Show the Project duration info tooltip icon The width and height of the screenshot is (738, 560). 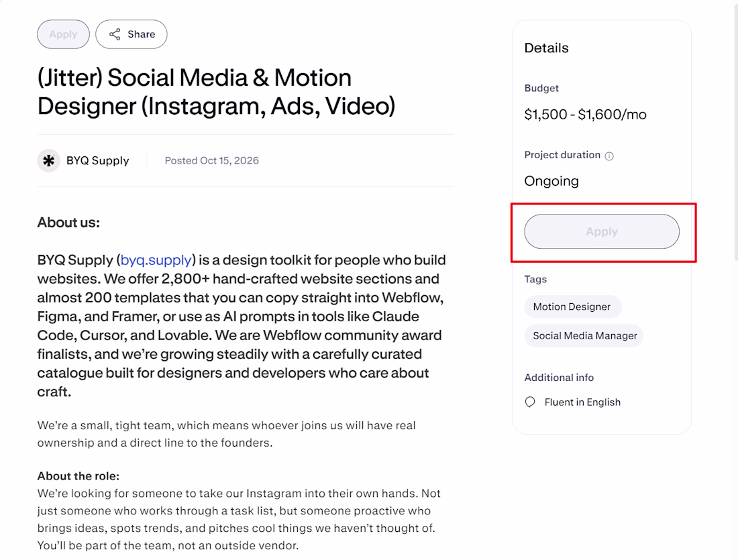click(x=609, y=156)
